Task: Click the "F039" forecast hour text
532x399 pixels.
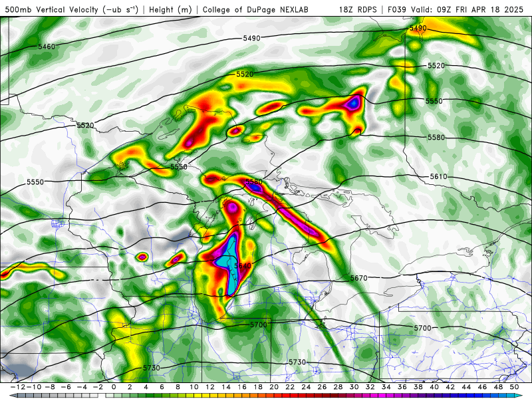Action: [396, 9]
